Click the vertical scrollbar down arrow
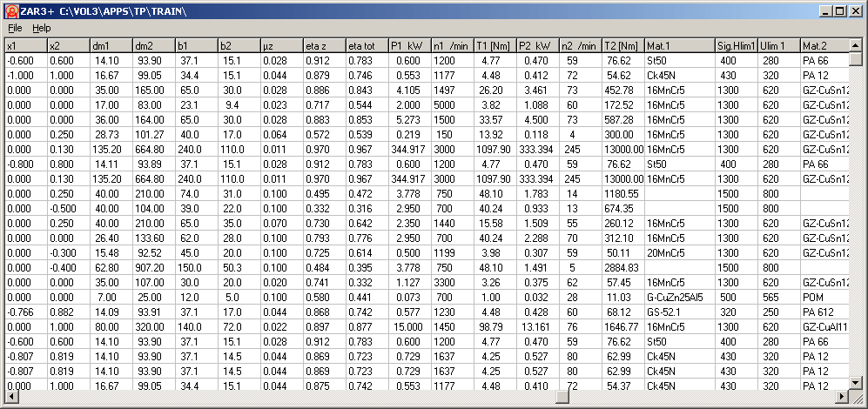868x409 pixels. pyautogui.click(x=855, y=382)
